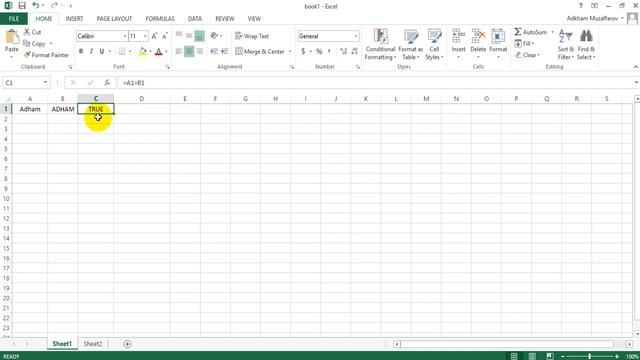Toggle underline formatting

click(102, 51)
